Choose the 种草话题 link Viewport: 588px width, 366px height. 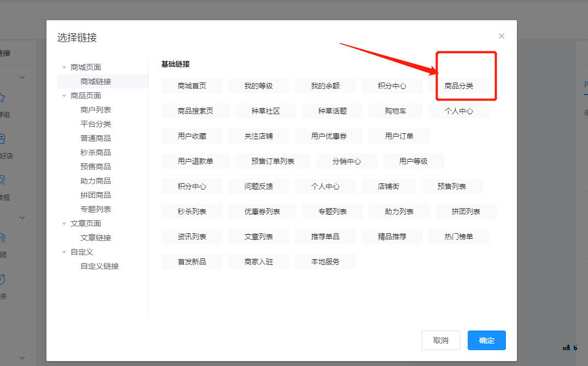pyautogui.click(x=333, y=111)
